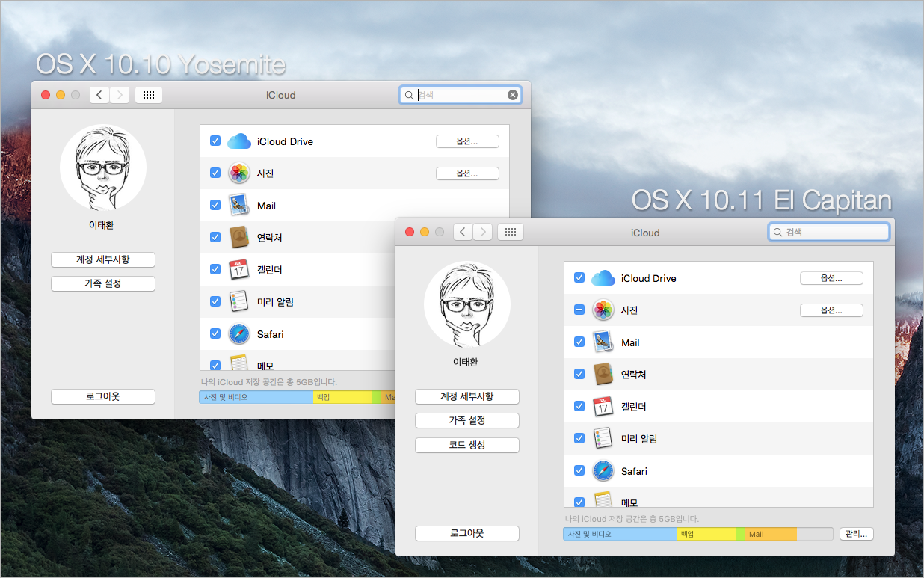Click 계정 세부사항 in Yosemite window
The image size is (924, 578).
[103, 259]
